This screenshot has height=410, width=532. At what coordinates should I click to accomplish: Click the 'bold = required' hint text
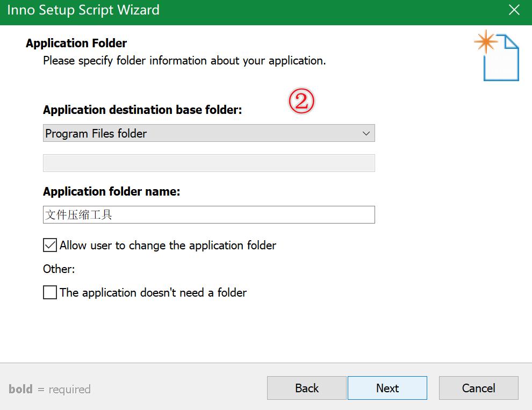[x=49, y=389]
